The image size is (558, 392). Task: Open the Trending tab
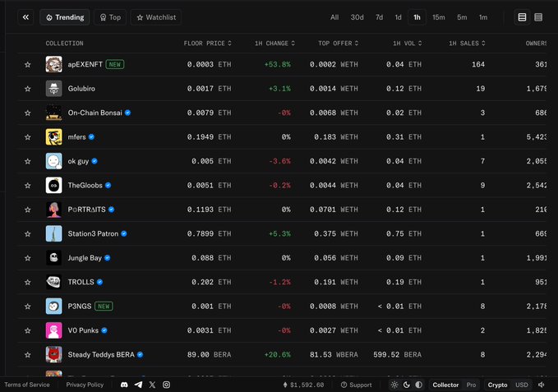[65, 17]
